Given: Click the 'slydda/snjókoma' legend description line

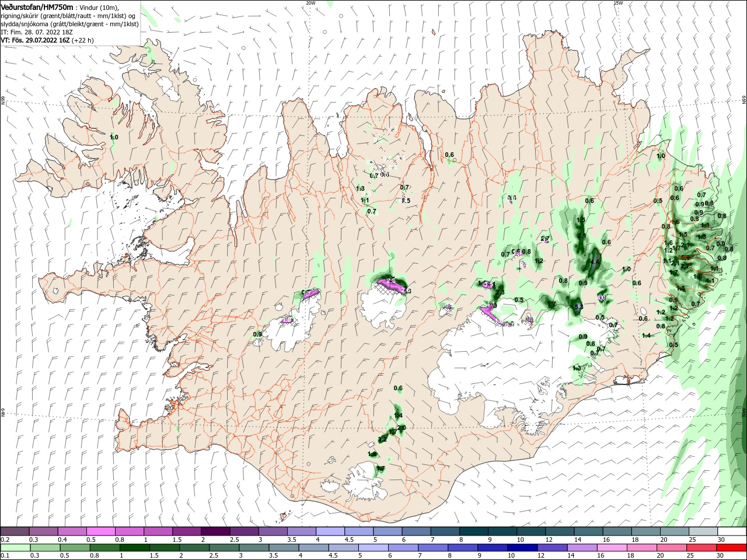Looking at the screenshot, I should (69, 24).
